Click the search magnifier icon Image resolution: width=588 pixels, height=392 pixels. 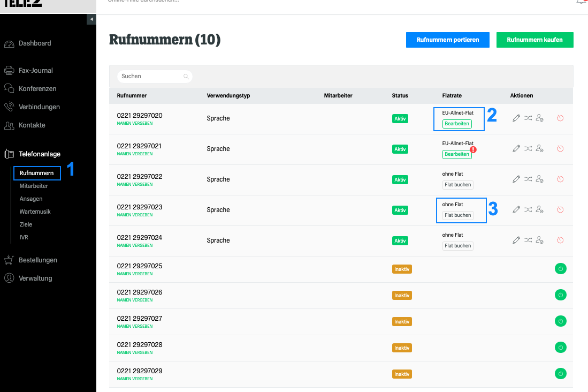186,77
